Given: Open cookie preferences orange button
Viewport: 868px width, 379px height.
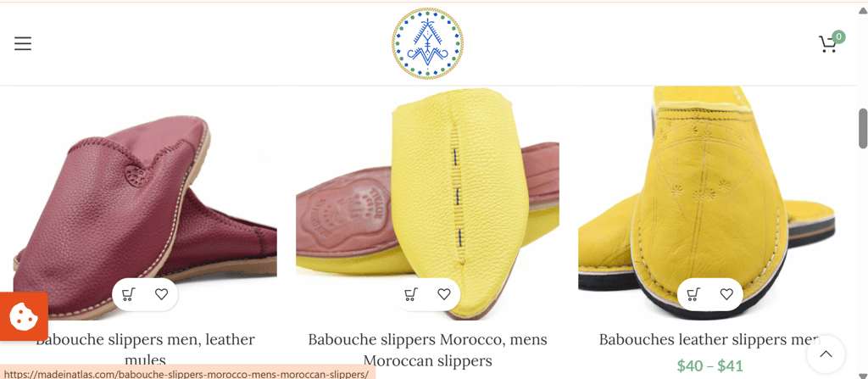Looking at the screenshot, I should click(x=24, y=316).
